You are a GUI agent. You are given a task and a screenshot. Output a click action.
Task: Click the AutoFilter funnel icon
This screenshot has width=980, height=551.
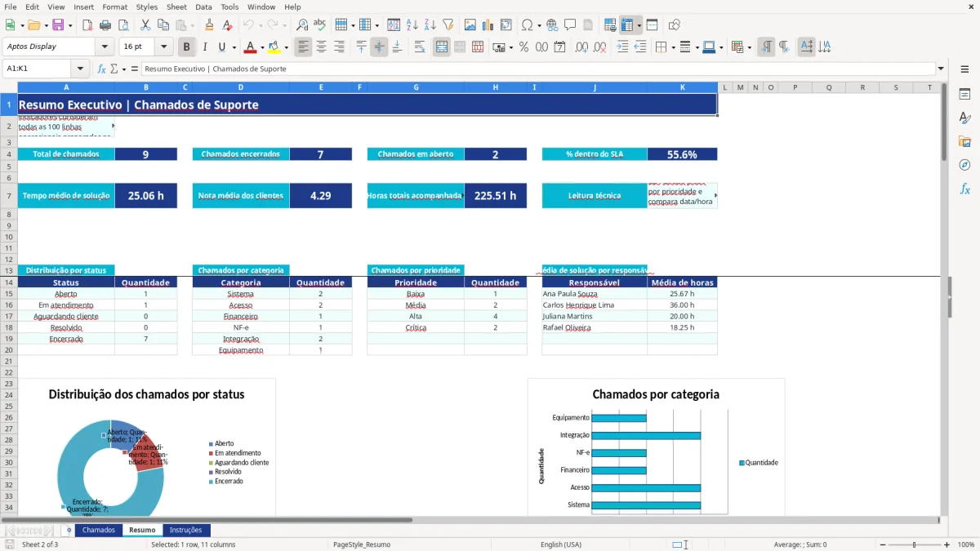(448, 25)
